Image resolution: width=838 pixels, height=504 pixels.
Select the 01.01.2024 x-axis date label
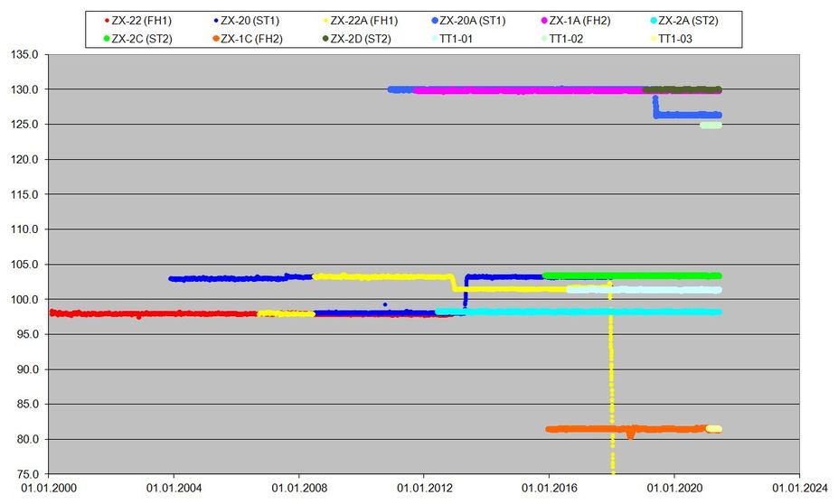pyautogui.click(x=799, y=489)
